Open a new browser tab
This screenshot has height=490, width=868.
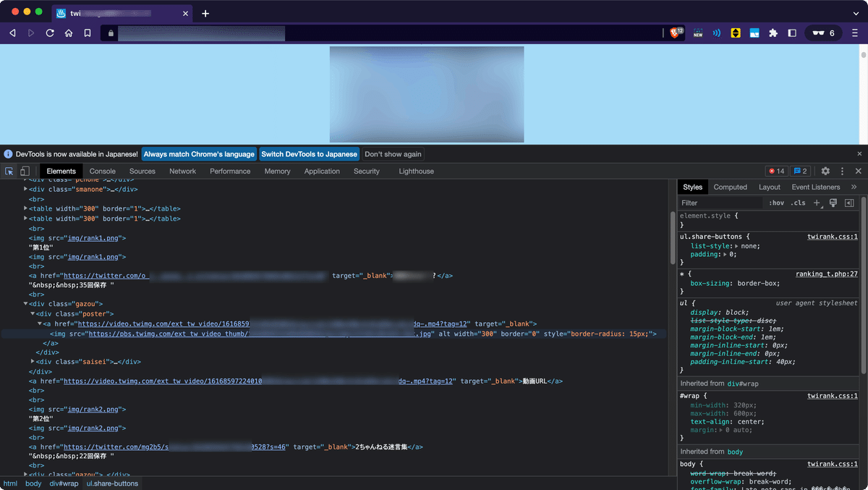point(205,14)
